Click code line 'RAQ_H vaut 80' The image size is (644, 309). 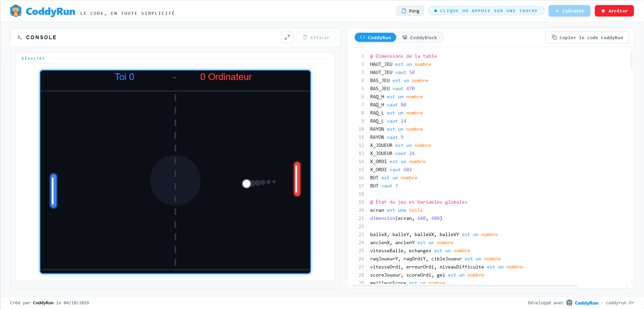pos(388,105)
